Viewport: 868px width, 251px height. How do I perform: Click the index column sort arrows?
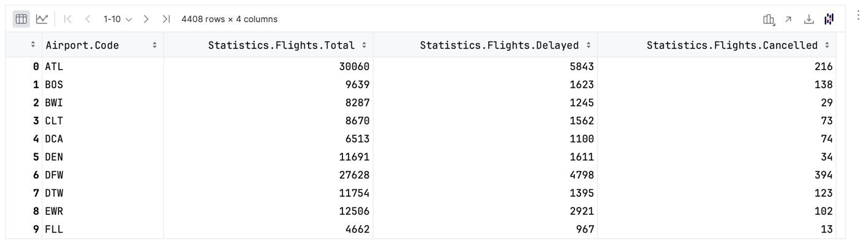point(33,45)
